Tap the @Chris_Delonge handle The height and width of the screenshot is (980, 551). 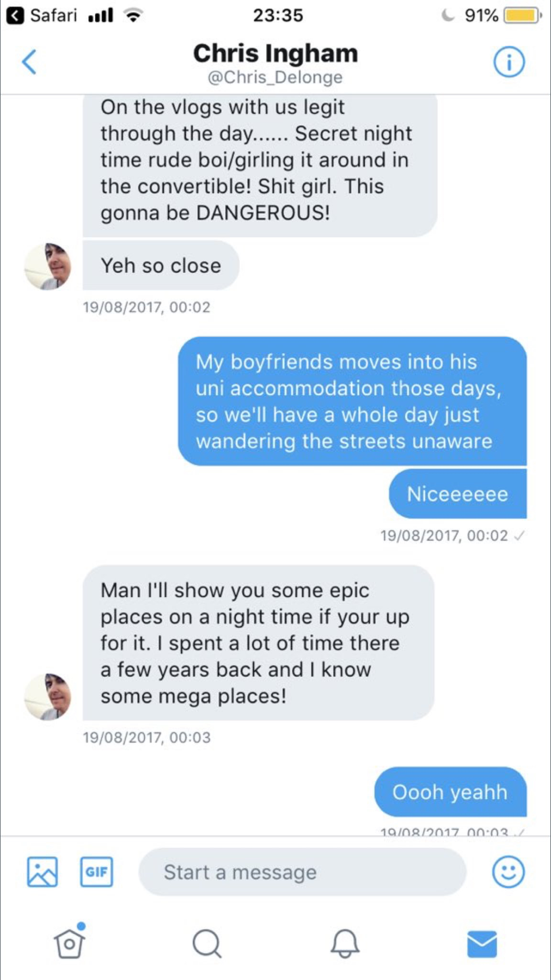[x=275, y=77]
